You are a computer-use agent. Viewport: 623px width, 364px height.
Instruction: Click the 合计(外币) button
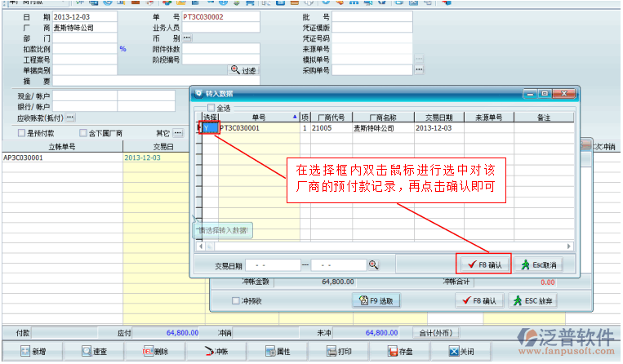435,333
